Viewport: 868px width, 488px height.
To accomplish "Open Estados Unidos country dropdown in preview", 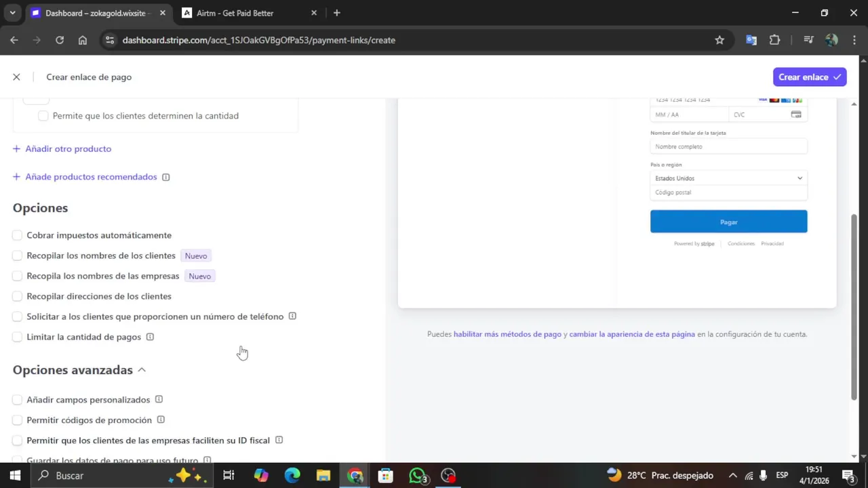I will tap(728, 178).
